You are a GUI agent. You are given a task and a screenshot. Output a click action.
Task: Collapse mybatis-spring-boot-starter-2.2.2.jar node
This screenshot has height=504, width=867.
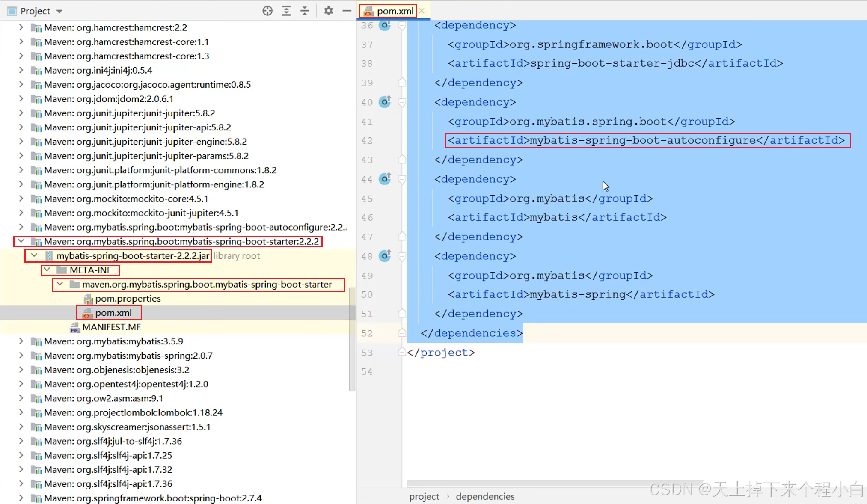(x=34, y=256)
